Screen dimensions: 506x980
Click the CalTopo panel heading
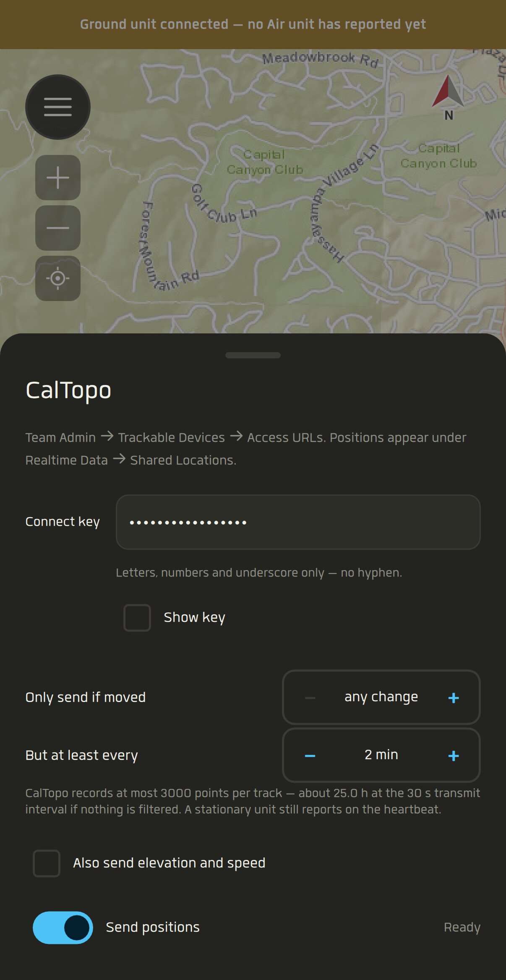(x=68, y=390)
